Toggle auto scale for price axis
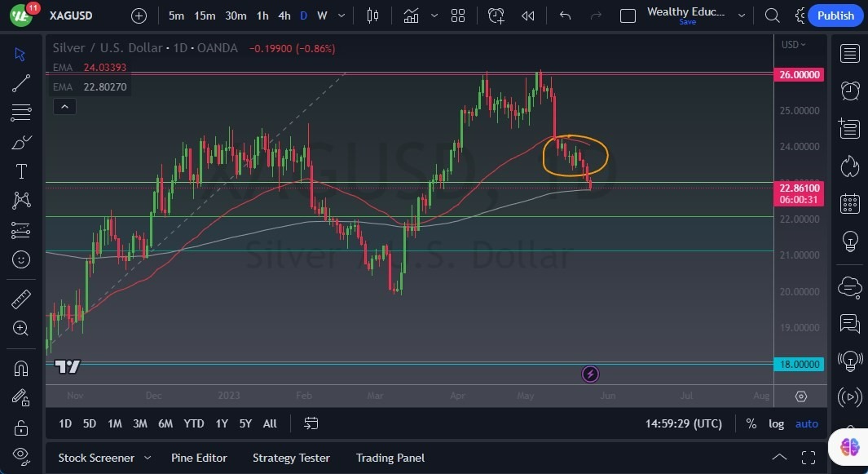The width and height of the screenshot is (868, 474). pos(807,423)
